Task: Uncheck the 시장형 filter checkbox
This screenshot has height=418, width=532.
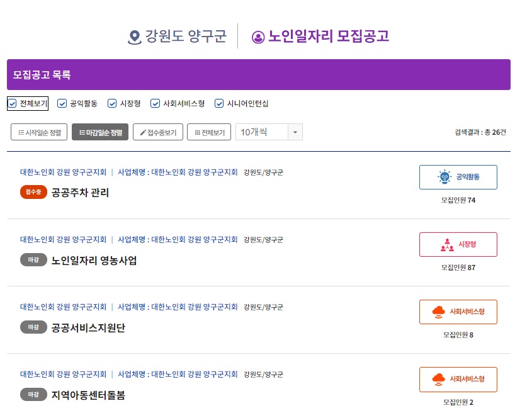Action: tap(112, 103)
